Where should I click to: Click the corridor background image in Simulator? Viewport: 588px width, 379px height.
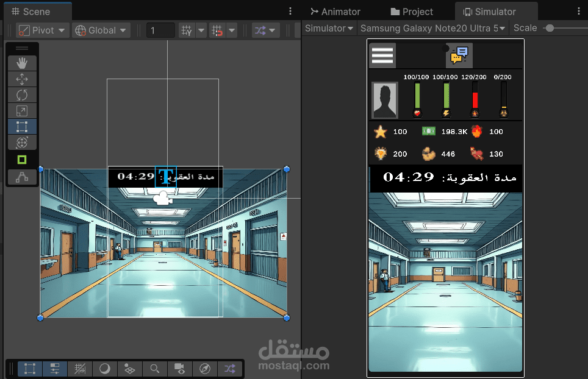(x=445, y=282)
